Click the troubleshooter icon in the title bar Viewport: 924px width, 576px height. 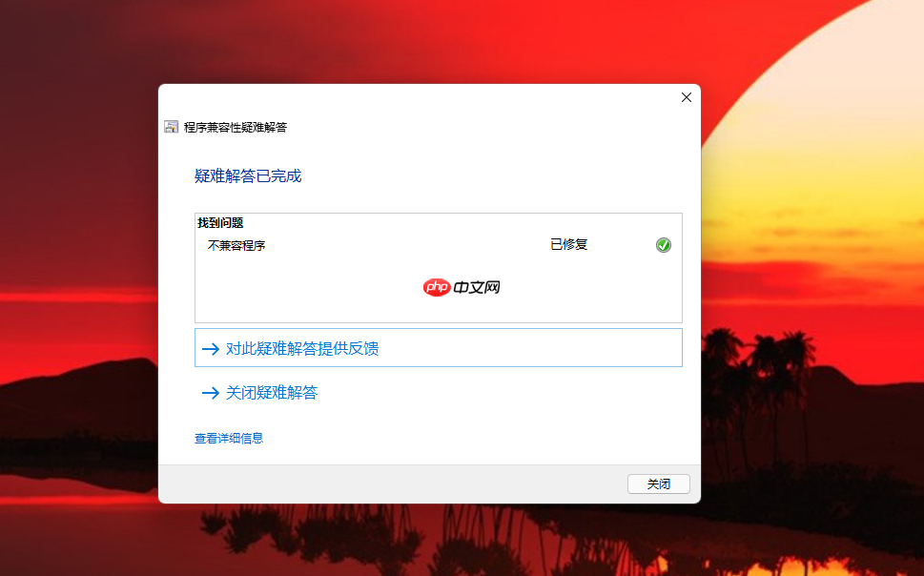[172, 126]
